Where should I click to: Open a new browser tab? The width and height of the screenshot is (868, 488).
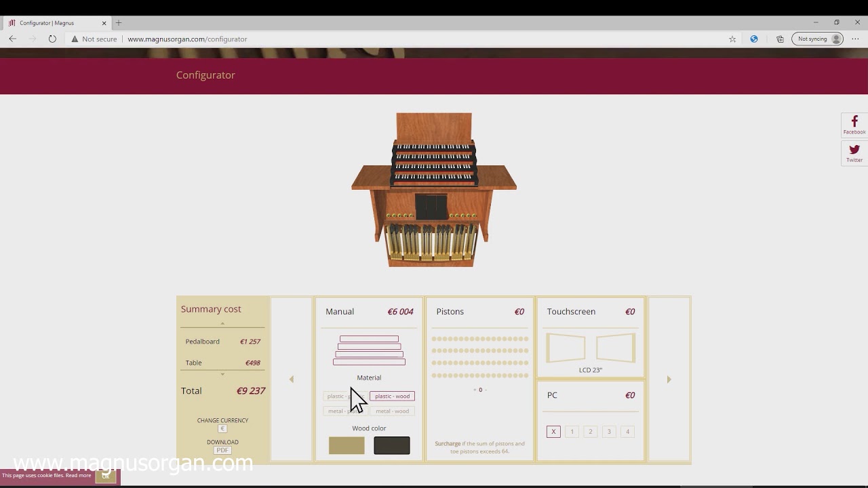[119, 22]
